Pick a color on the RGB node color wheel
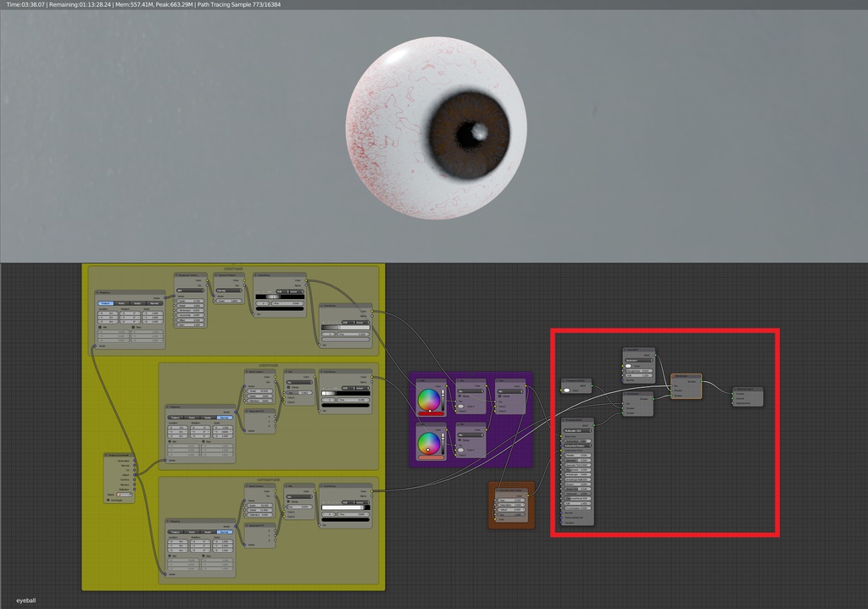Screen dimensions: 868x609 pyautogui.click(x=429, y=400)
